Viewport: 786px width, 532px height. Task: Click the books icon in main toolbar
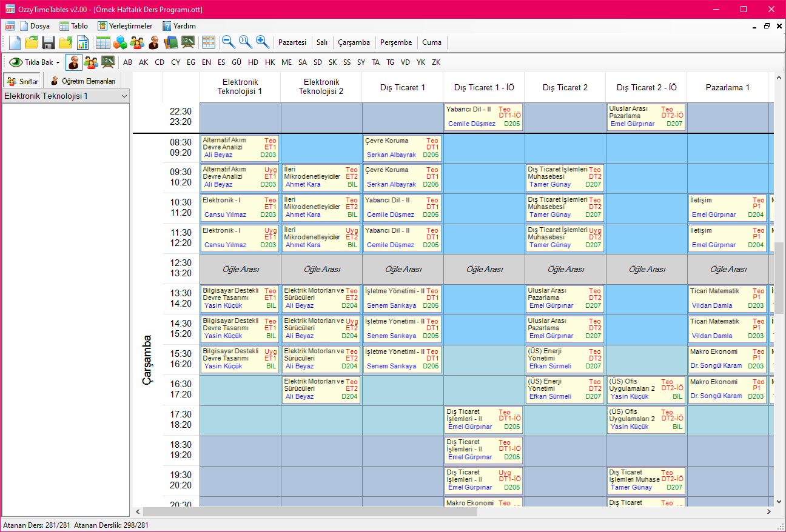pos(171,42)
